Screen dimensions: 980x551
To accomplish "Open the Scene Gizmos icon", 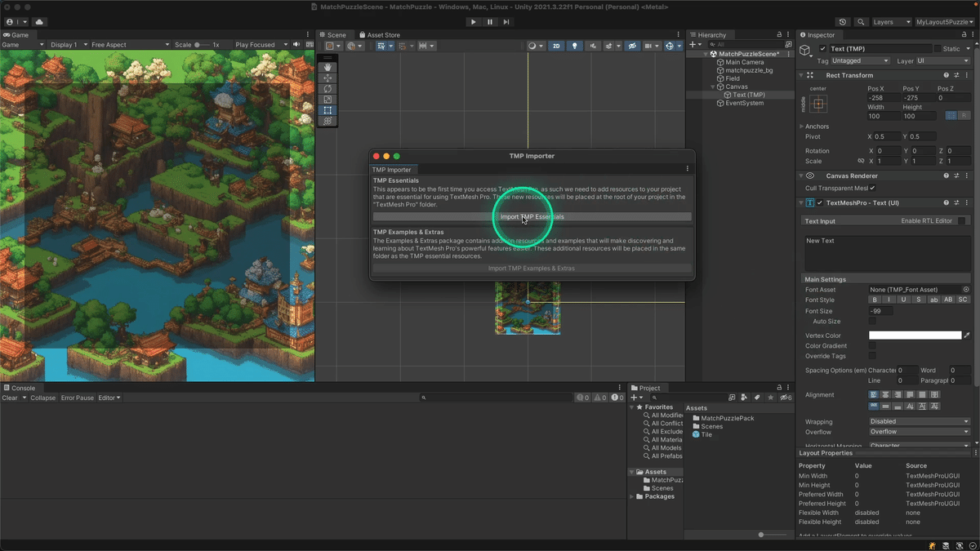I will tap(670, 46).
